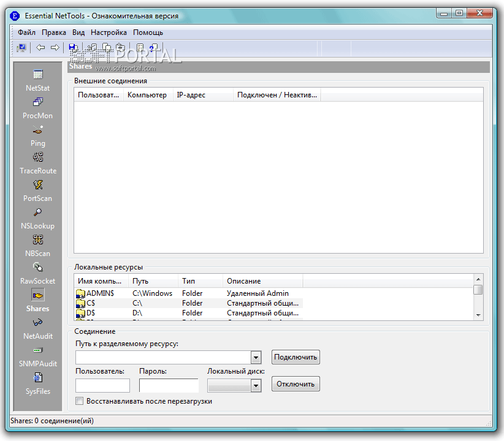504x441 pixels.
Task: Select the D$ share row
Action: (189, 313)
